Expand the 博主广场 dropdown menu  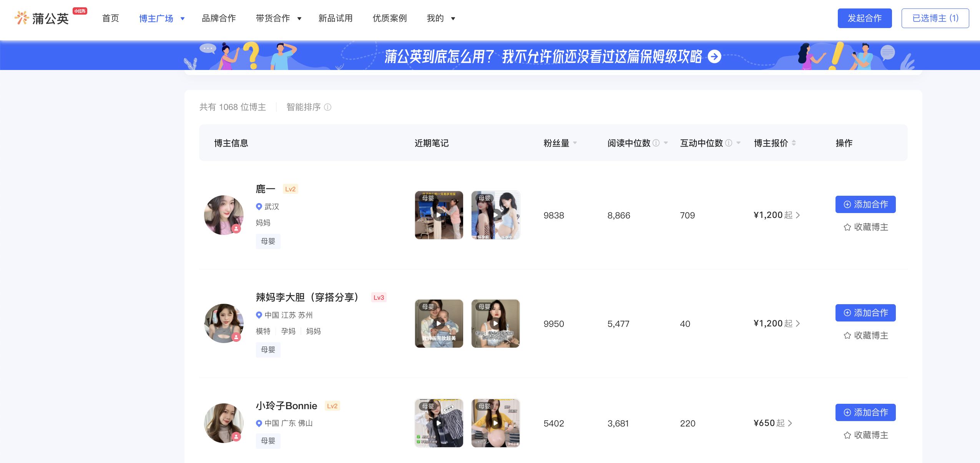click(183, 18)
